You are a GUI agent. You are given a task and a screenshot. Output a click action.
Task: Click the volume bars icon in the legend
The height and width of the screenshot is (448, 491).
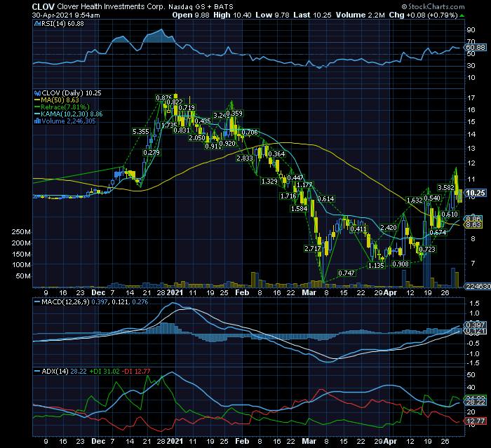click(38, 121)
